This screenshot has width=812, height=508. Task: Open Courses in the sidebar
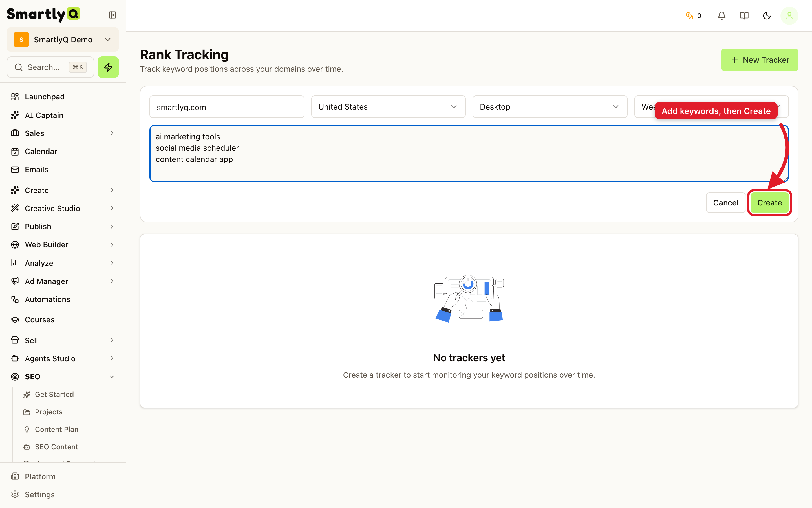click(39, 319)
